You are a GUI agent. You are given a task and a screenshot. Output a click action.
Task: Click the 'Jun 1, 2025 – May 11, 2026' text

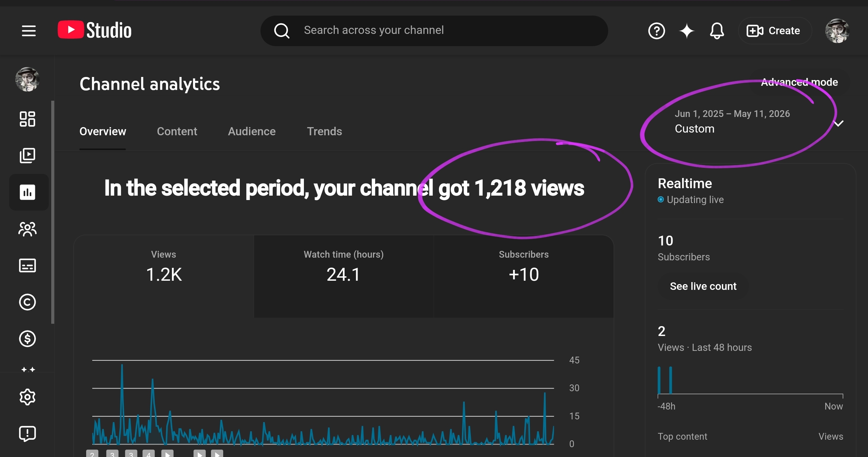pos(732,114)
